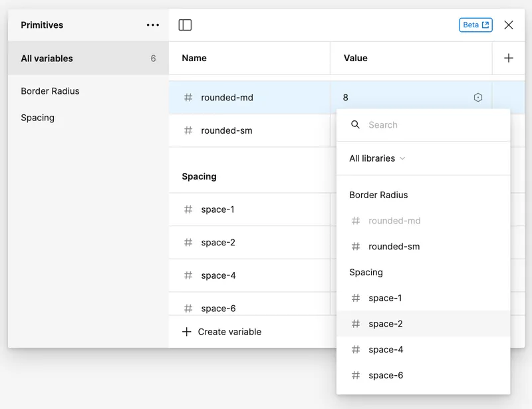The image size is (532, 409).
Task: Click the hashtag icon beside space-6 in picker
Action: 356,375
